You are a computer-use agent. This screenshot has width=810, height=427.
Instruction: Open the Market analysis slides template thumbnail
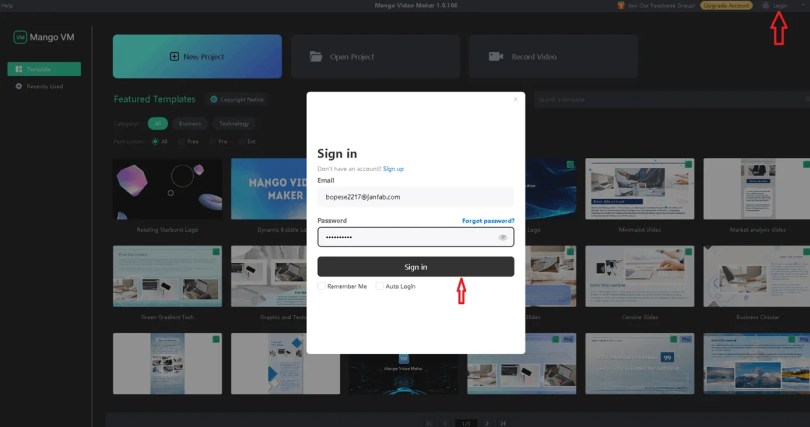pos(757,188)
